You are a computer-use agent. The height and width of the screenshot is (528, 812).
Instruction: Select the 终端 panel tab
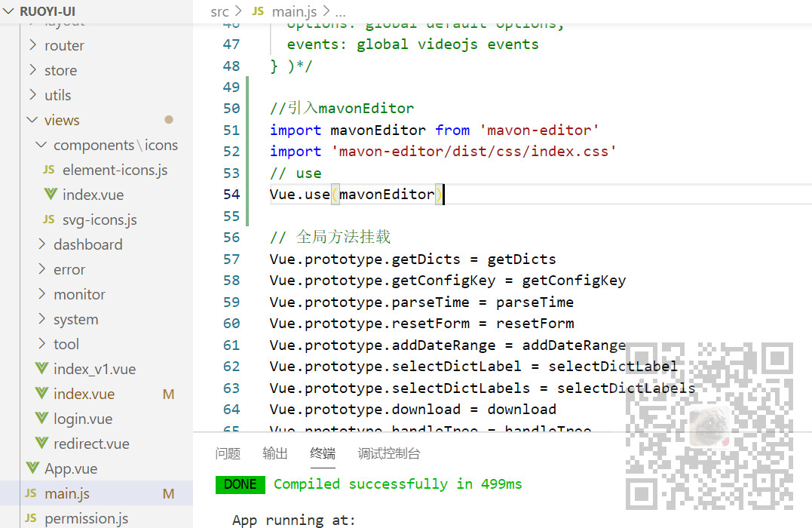click(322, 453)
